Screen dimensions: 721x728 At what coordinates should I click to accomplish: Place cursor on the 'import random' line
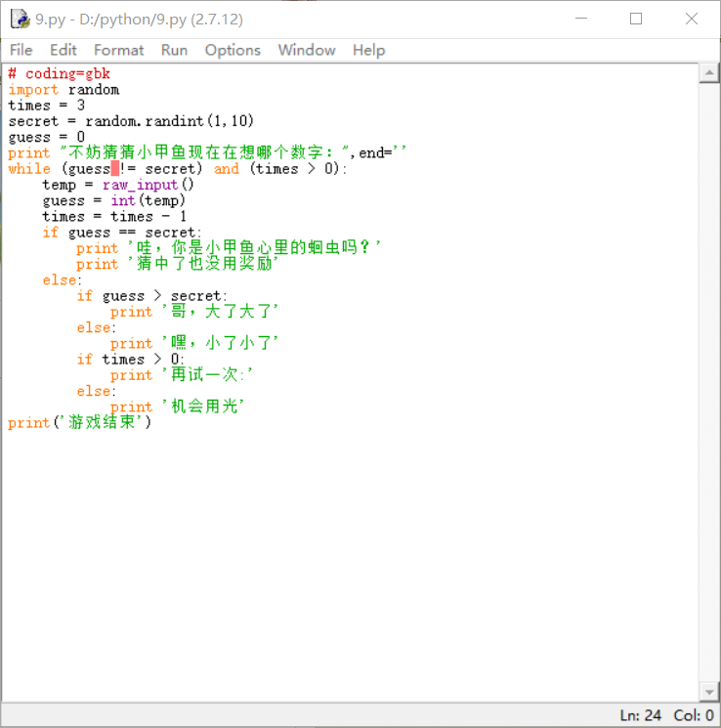click(x=64, y=90)
